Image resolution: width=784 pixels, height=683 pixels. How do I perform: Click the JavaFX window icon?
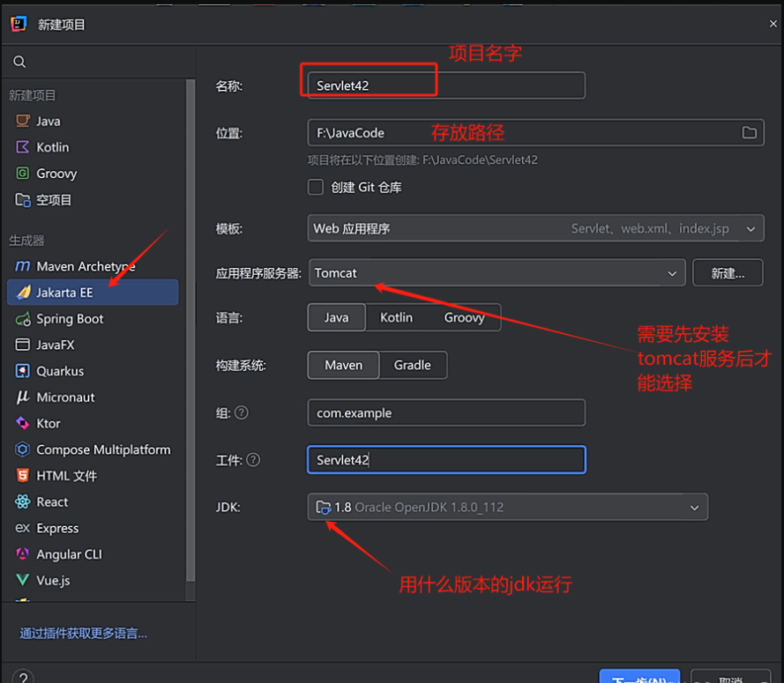(x=23, y=345)
